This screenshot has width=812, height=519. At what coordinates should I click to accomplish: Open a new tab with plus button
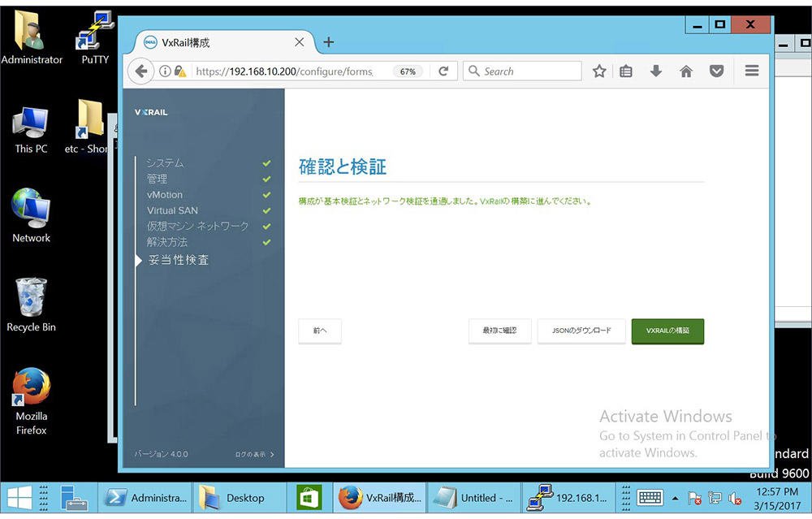tap(328, 42)
